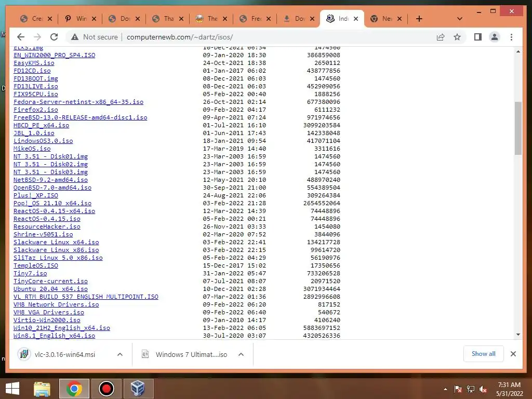Expand Windows 7 Ultimate iso download options
This screenshot has width=532, height=399.
point(241,354)
